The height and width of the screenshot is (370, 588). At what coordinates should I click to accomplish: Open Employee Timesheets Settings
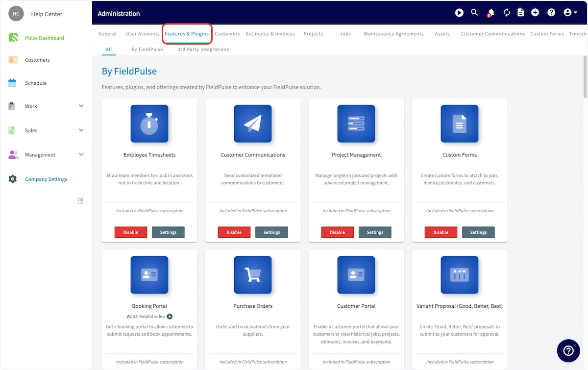[168, 232]
